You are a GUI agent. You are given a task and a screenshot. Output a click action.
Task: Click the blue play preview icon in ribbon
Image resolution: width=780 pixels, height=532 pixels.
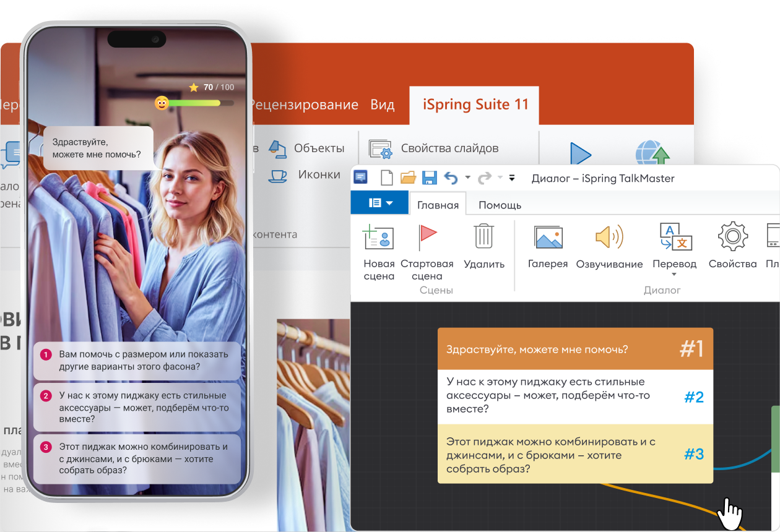(580, 154)
